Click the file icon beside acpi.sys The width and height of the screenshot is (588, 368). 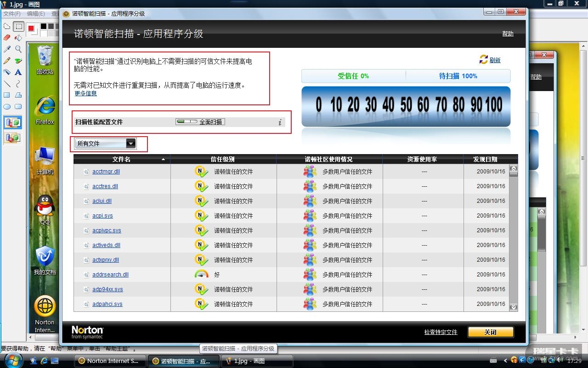(86, 216)
